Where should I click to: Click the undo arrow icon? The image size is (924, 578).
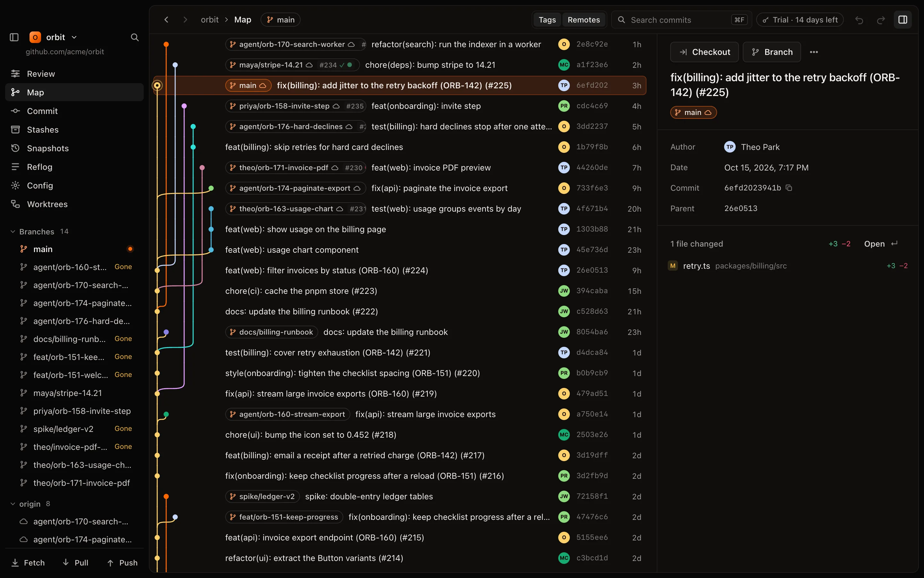tap(859, 20)
